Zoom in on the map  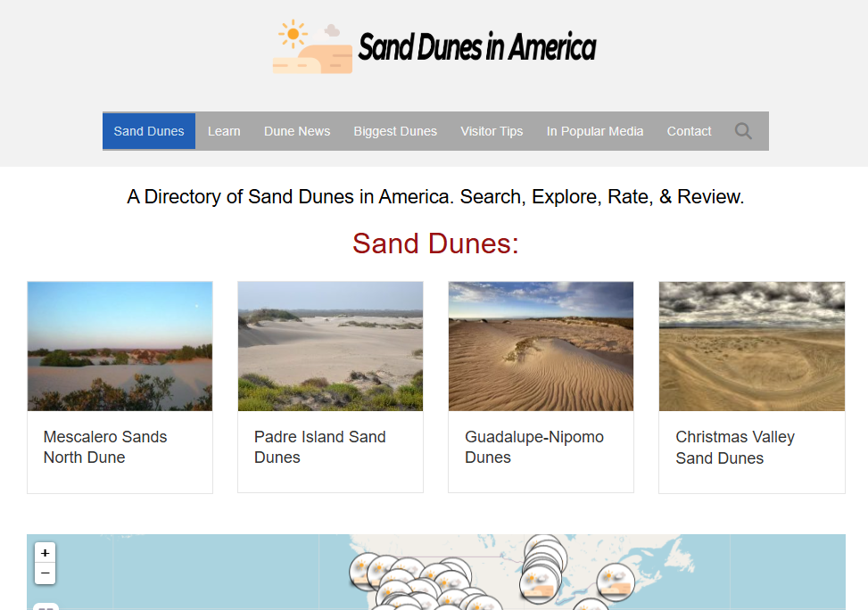click(x=45, y=552)
